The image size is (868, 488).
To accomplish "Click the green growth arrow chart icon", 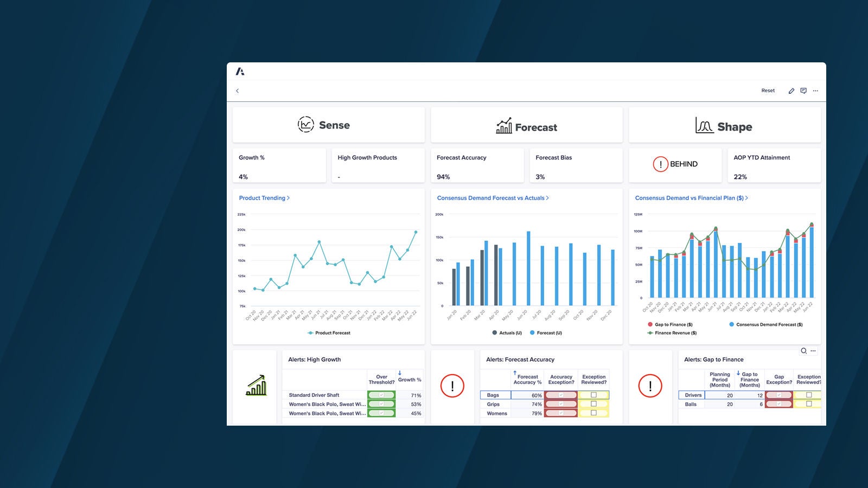I will 256,386.
